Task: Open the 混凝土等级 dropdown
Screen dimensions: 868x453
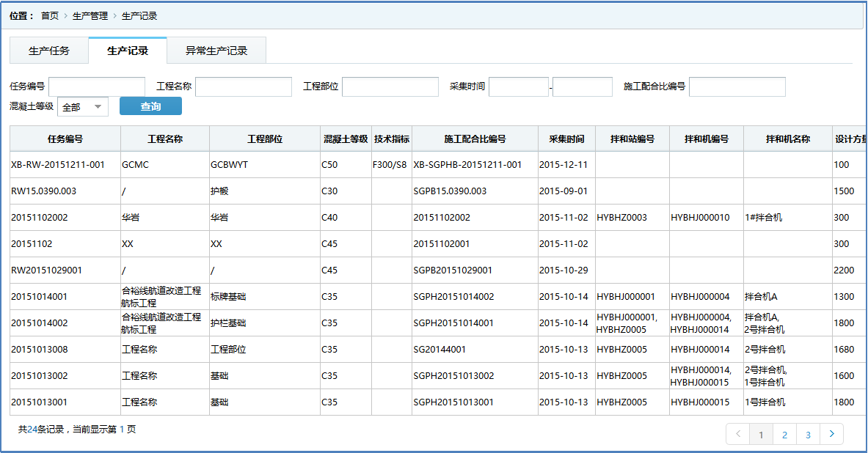Action: 82,107
